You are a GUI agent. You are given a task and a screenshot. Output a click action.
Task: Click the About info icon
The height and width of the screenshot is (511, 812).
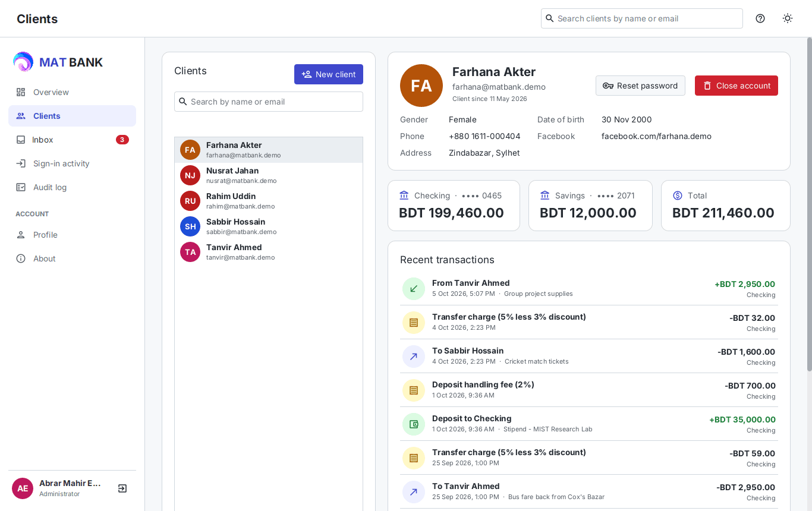click(21, 258)
